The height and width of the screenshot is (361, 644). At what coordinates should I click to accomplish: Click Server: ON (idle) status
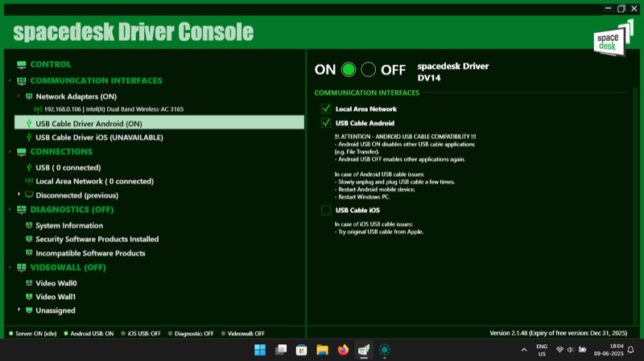(x=33, y=334)
